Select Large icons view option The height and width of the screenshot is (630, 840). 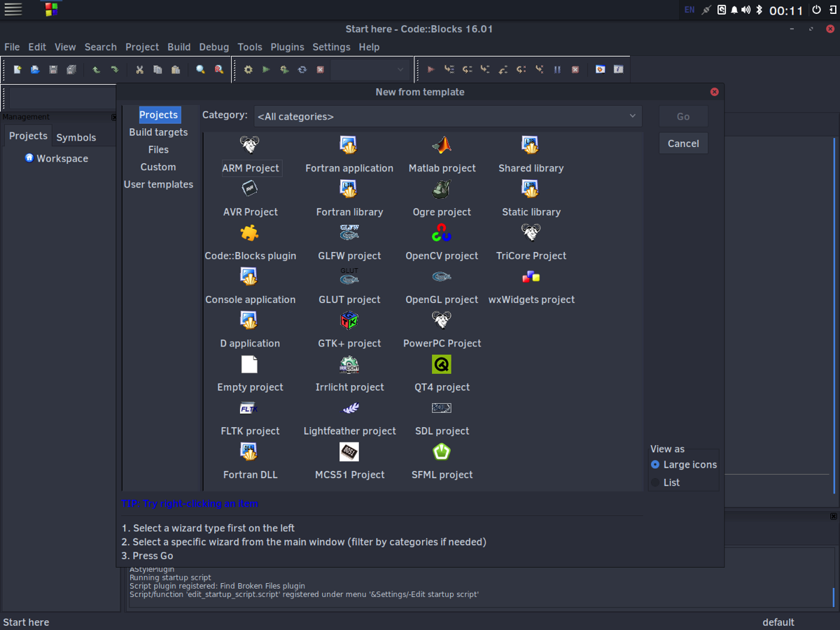pos(683,465)
